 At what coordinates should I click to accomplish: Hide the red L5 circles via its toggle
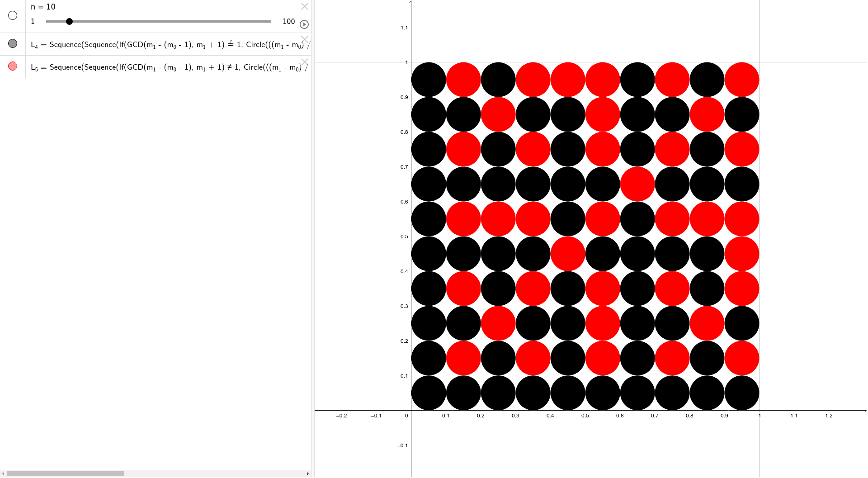coord(12,66)
